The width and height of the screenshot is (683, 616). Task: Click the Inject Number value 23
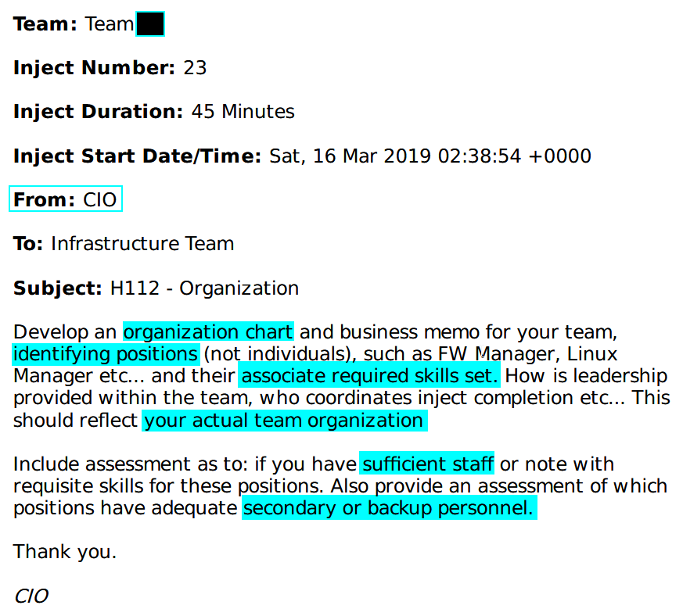point(195,68)
